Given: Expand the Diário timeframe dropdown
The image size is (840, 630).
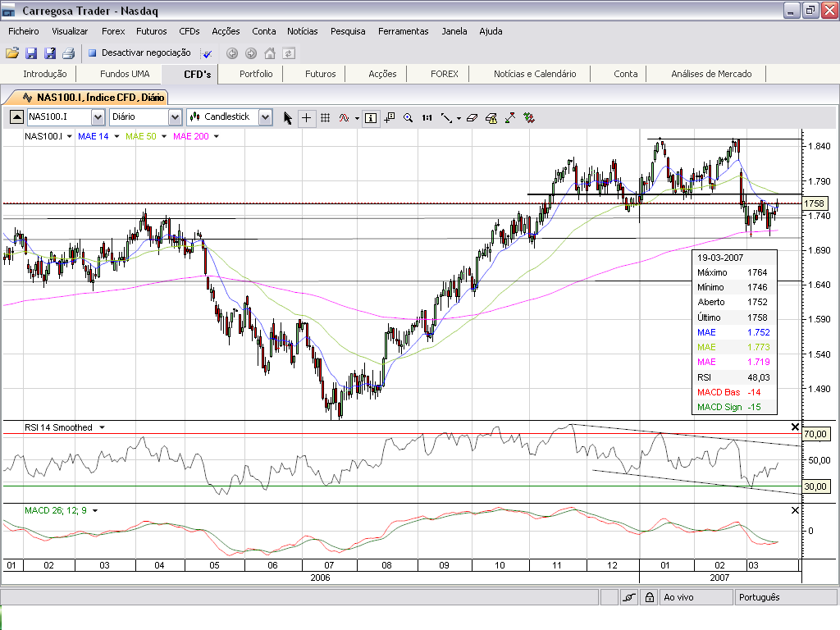Looking at the screenshot, I should [x=175, y=117].
